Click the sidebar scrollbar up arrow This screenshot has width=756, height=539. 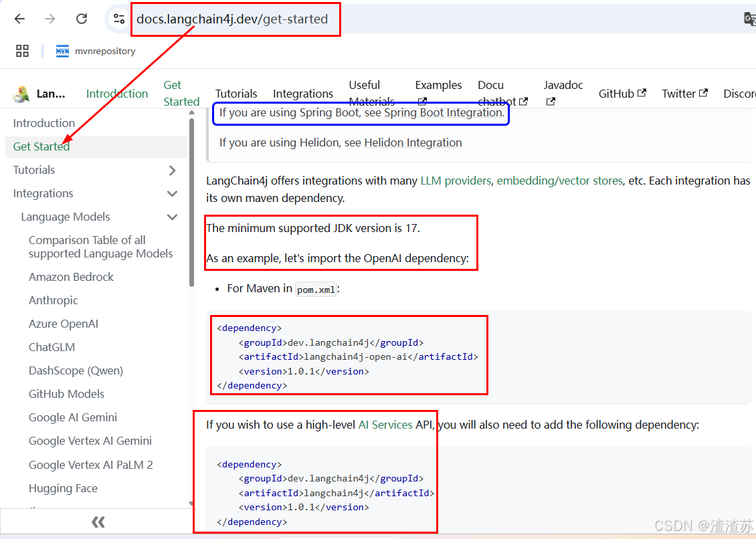191,112
